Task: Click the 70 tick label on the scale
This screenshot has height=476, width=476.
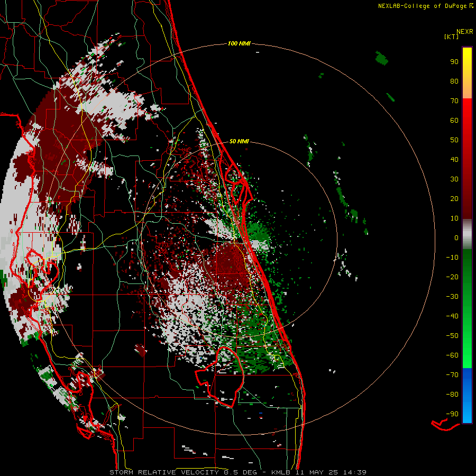Action: pos(454,101)
